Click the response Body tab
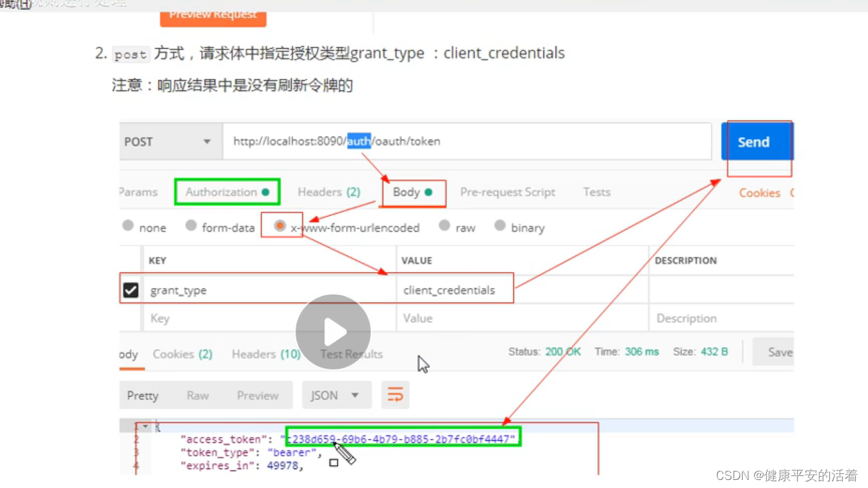The height and width of the screenshot is (488, 868). 129,354
